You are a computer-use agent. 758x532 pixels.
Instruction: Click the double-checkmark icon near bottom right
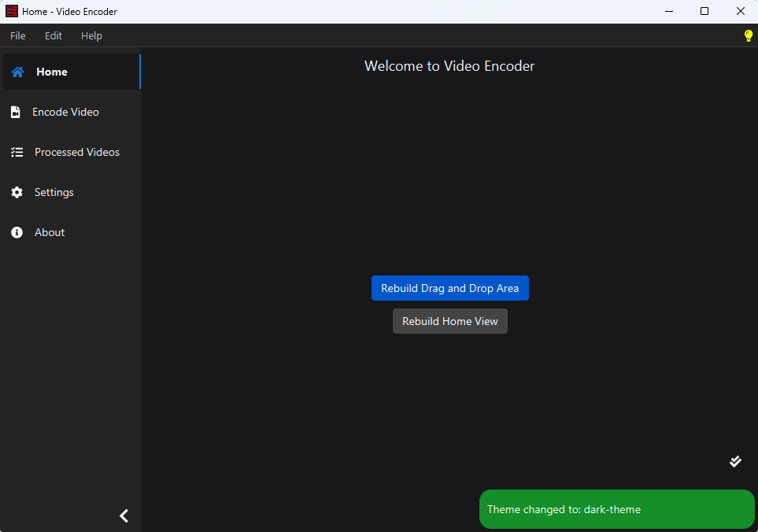(x=735, y=461)
